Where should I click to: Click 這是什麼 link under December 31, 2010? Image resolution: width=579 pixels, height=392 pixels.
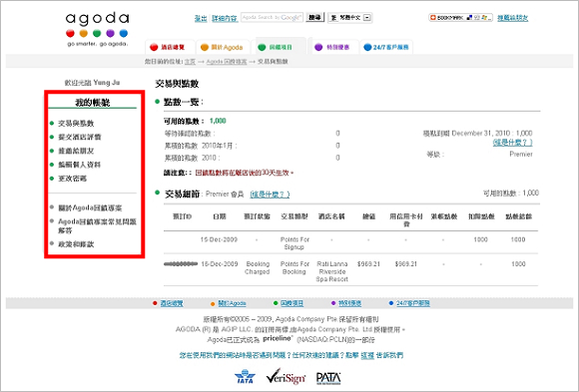click(x=512, y=143)
